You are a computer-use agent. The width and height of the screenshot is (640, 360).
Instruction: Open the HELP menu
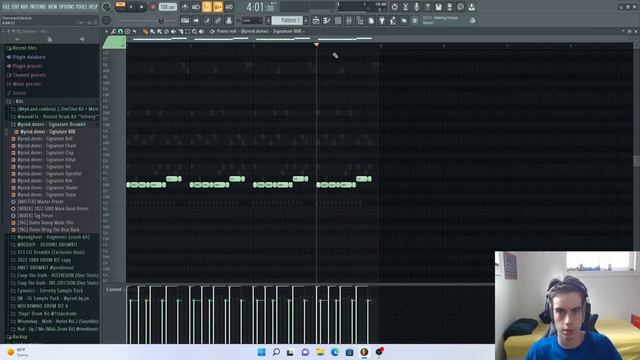pyautogui.click(x=93, y=7)
